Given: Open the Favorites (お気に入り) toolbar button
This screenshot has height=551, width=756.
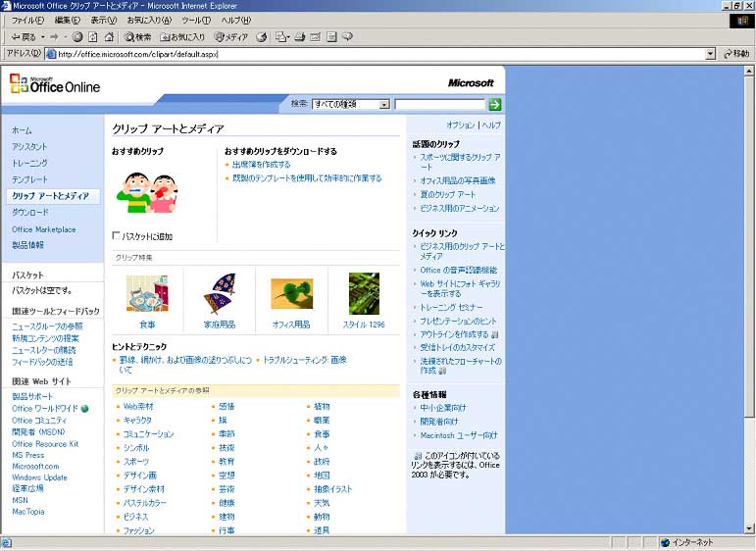Looking at the screenshot, I should click(x=182, y=36).
